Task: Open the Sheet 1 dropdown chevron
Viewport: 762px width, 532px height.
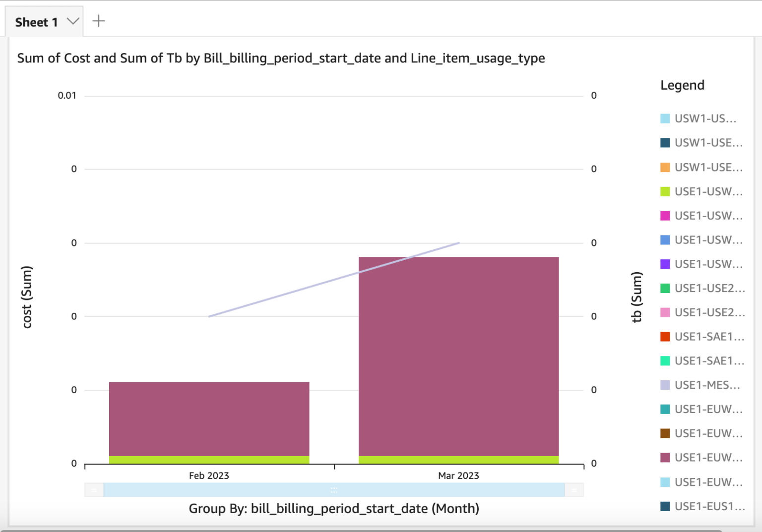Action: pyautogui.click(x=72, y=21)
